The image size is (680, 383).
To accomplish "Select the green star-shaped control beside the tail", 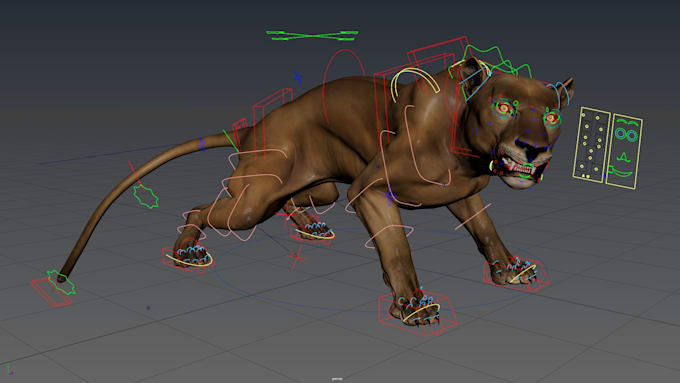I will point(146,196).
